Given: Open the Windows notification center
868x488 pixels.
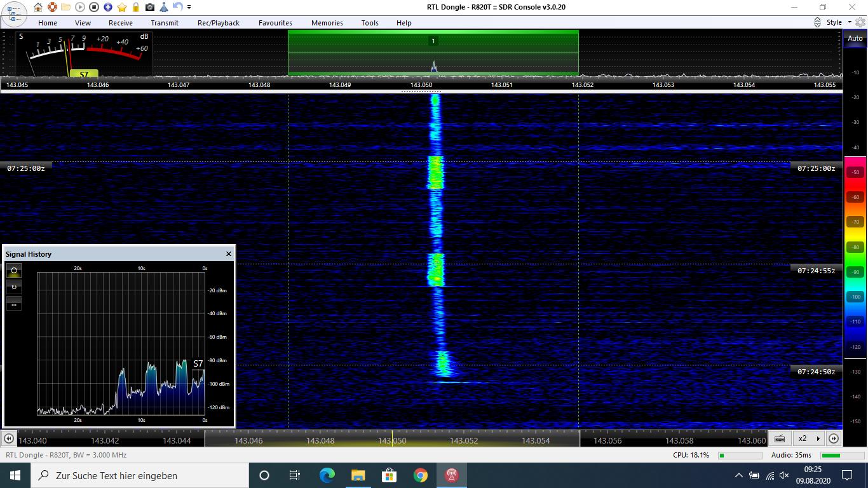Looking at the screenshot, I should click(x=847, y=475).
